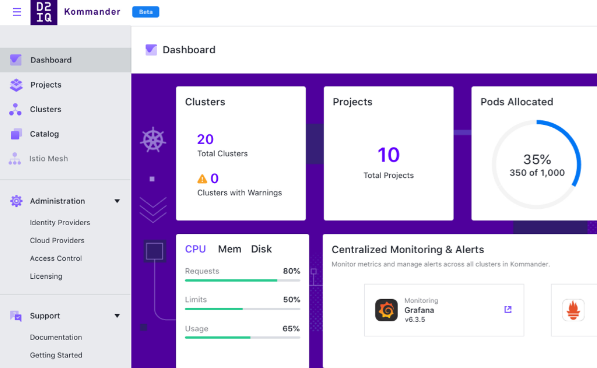Open the hamburger menu icon
597x368 pixels.
click(17, 12)
